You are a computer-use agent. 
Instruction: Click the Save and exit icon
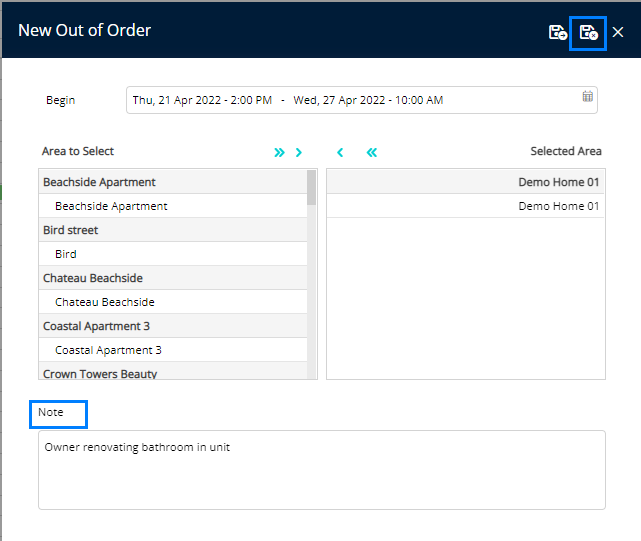pyautogui.click(x=589, y=32)
